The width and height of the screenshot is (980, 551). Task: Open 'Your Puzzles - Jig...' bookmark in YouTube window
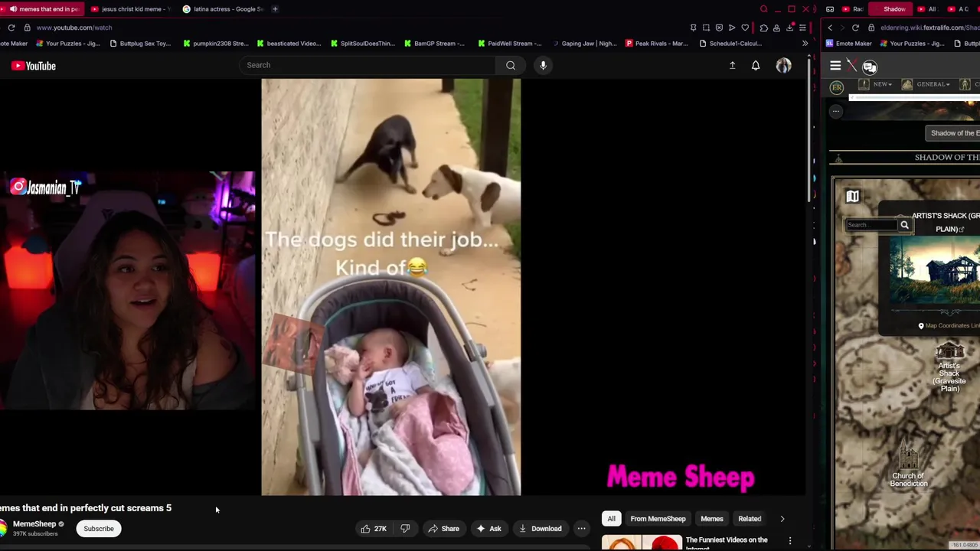pyautogui.click(x=67, y=44)
